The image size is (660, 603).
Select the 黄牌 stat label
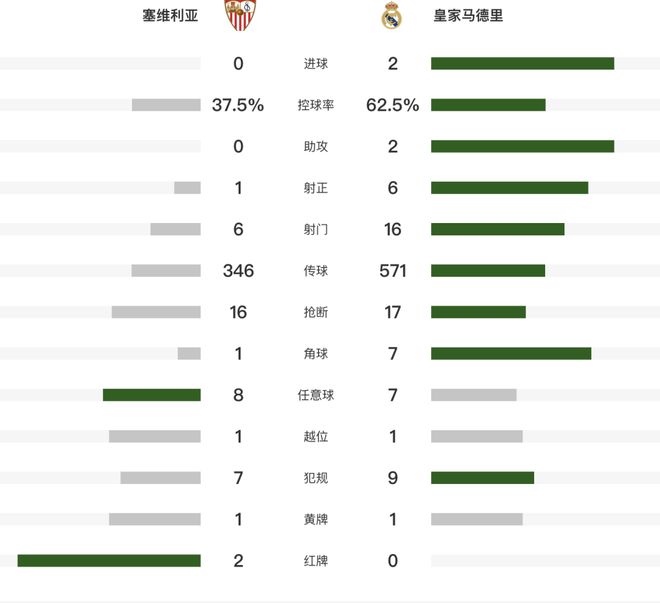tap(315, 519)
